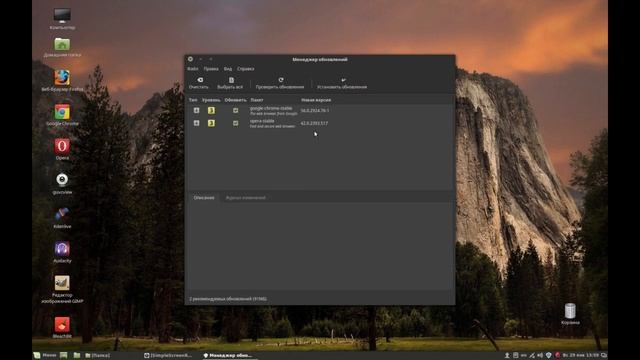This screenshot has width=640, height=360.
Task: Click the Выбрать всё (Select all) toolbar button
Action: tap(230, 83)
